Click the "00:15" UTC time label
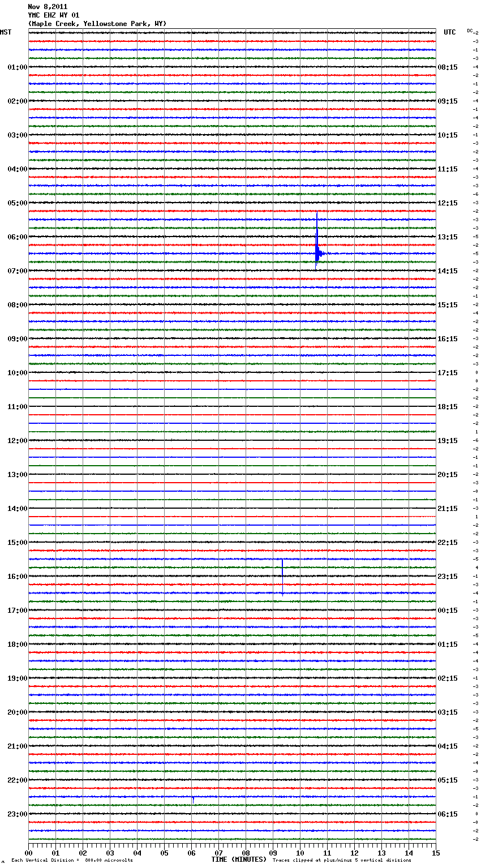 coord(448,611)
